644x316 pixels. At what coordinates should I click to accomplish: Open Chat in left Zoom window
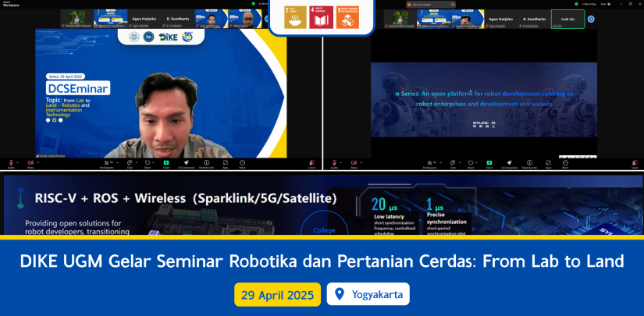[x=130, y=164]
